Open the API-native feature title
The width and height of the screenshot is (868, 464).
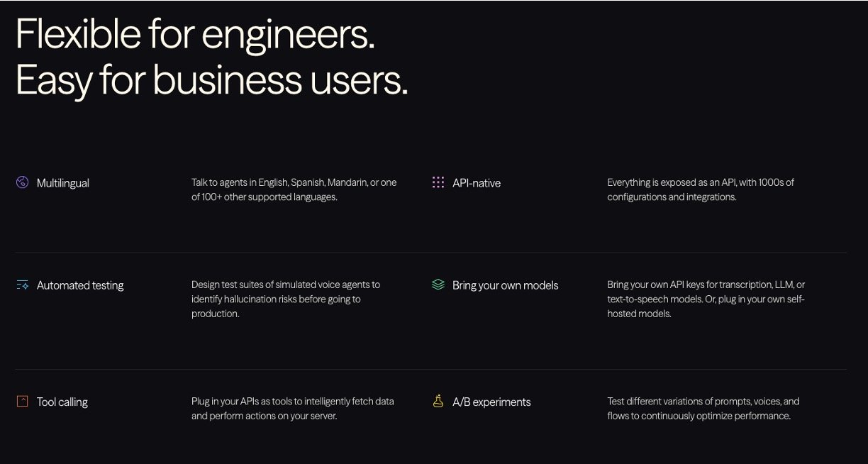point(477,183)
